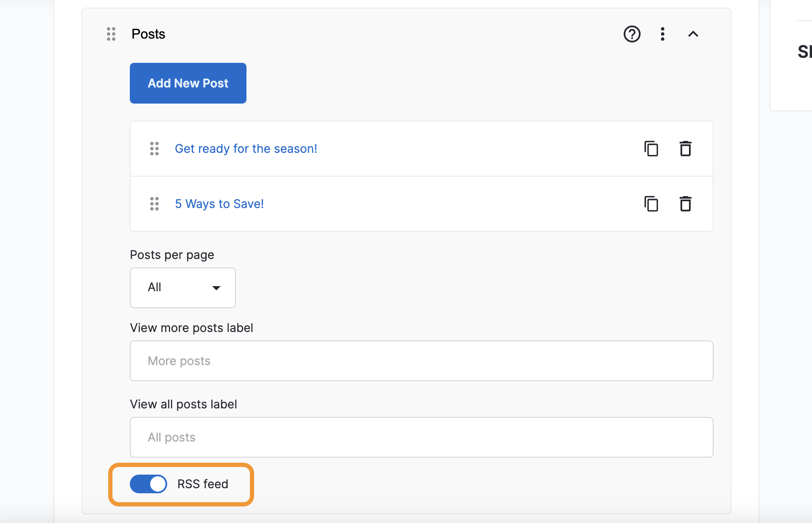The image size is (812, 523).
Task: Collapse the Posts section
Action: tap(693, 34)
